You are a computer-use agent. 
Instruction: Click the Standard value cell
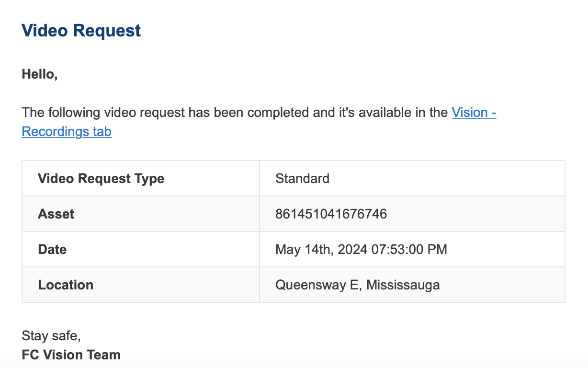(x=412, y=179)
